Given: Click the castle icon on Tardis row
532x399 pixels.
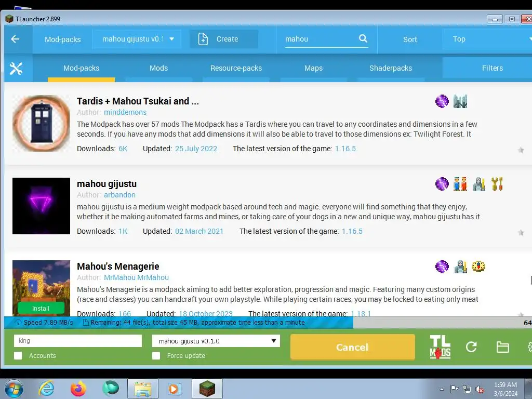Looking at the screenshot, I should [460, 101].
